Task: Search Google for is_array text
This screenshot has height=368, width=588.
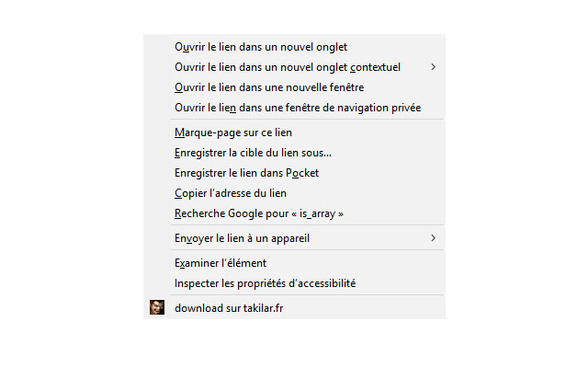Action: pyautogui.click(x=259, y=213)
